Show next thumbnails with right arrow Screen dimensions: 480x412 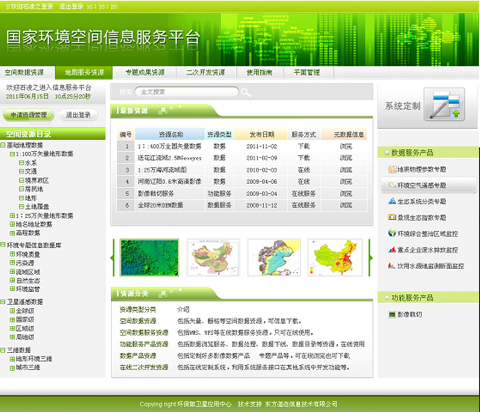click(370, 257)
